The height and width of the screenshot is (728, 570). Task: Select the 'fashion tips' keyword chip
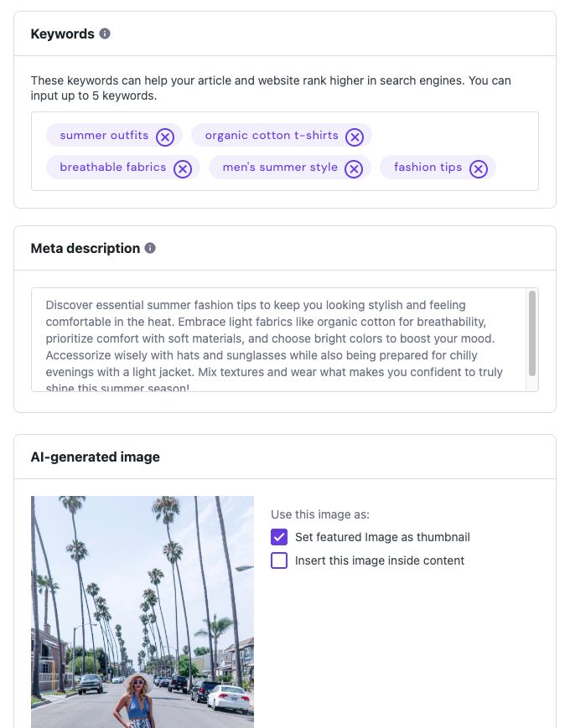point(427,168)
